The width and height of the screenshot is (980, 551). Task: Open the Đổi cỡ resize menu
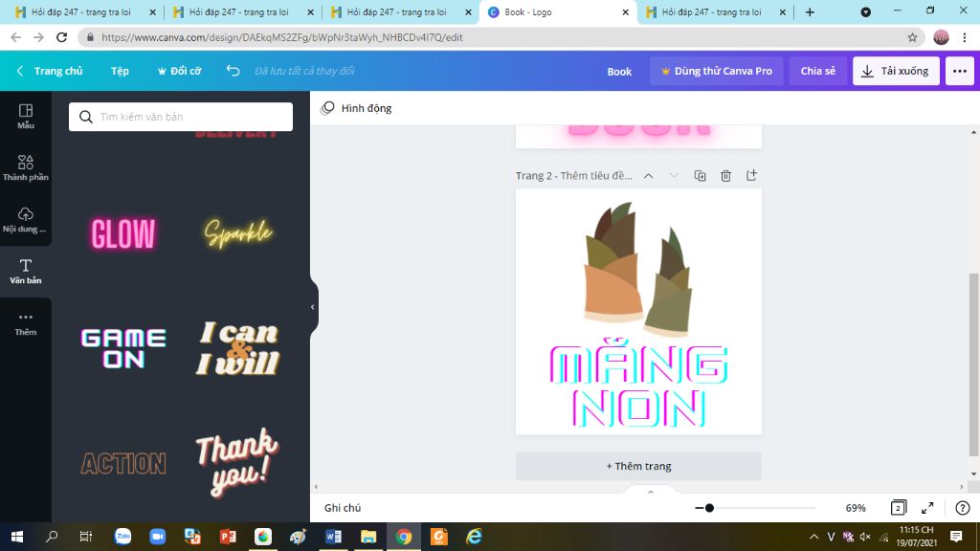[179, 71]
